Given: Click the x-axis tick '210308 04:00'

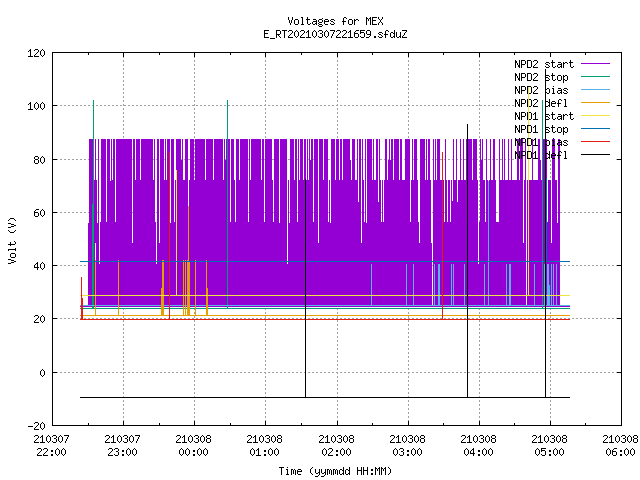Looking at the screenshot, I should coord(479,446).
